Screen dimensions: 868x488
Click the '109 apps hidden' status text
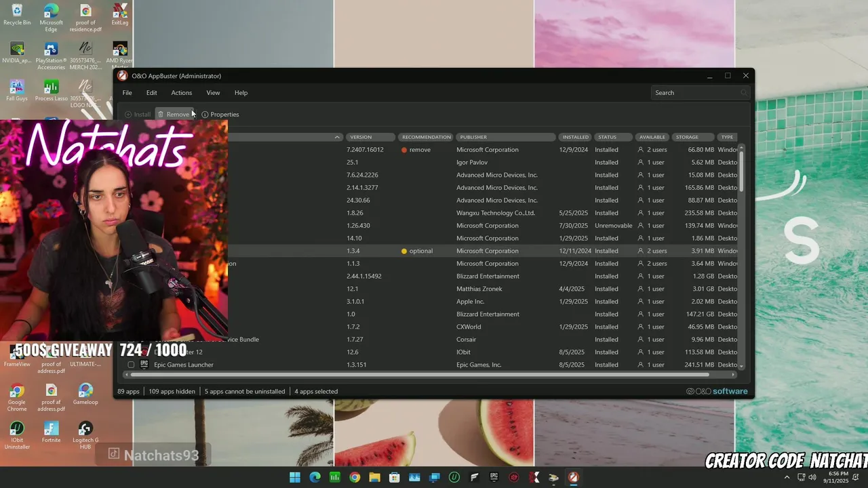pyautogui.click(x=172, y=391)
